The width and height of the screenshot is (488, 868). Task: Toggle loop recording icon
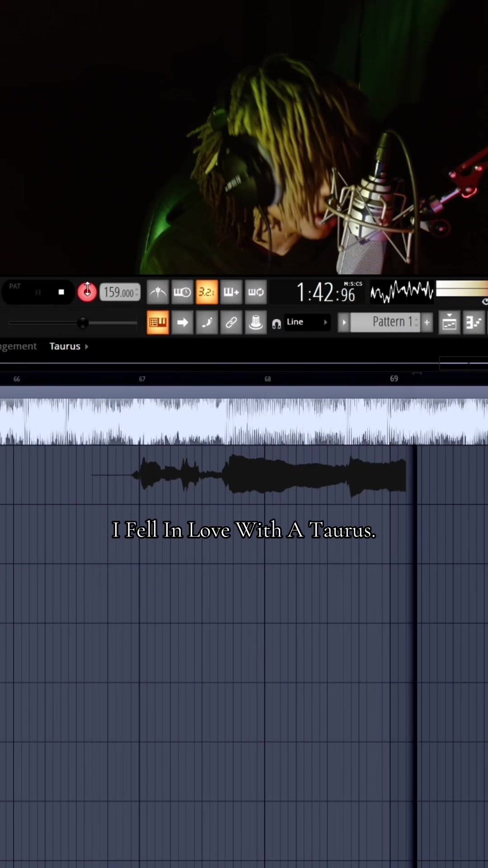pyautogui.click(x=256, y=292)
